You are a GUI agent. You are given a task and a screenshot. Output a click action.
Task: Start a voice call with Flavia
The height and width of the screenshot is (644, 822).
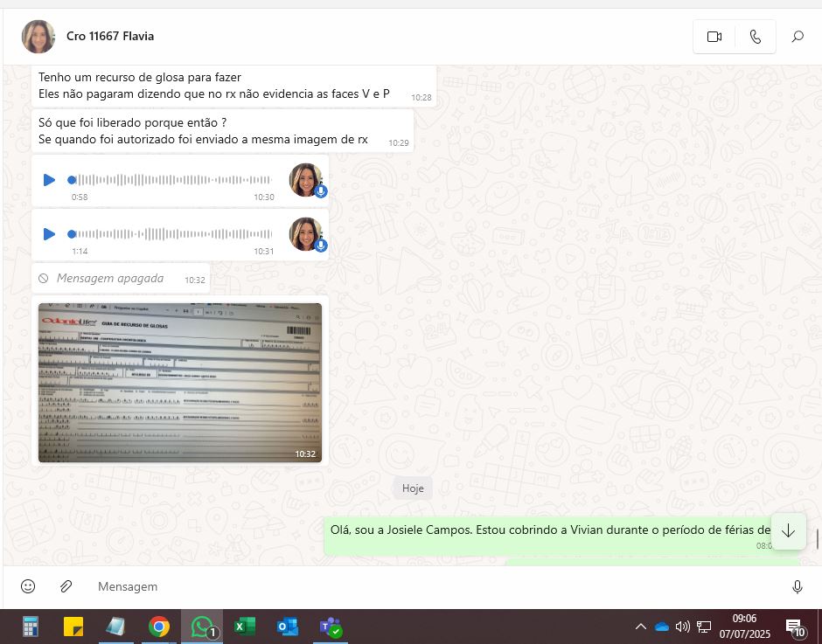(756, 37)
